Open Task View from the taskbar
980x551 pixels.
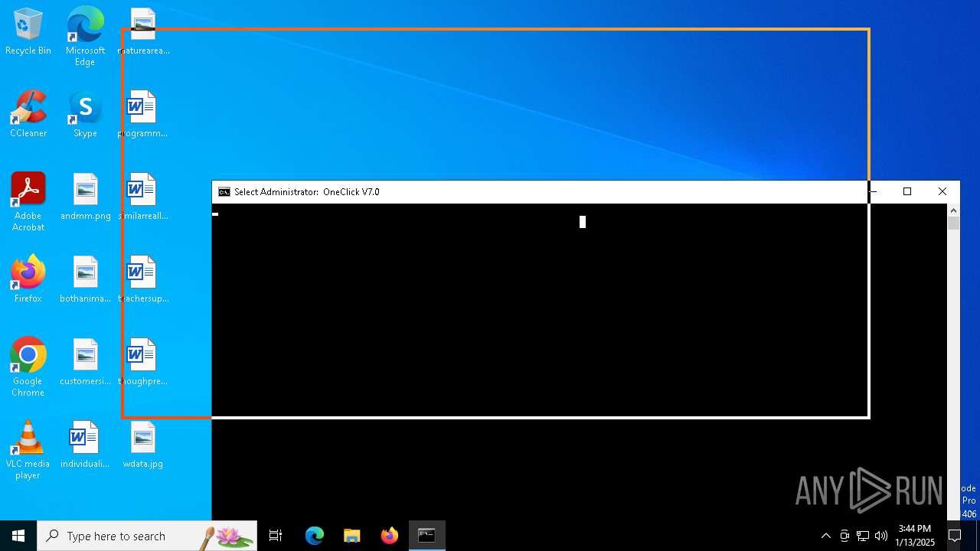click(x=276, y=536)
